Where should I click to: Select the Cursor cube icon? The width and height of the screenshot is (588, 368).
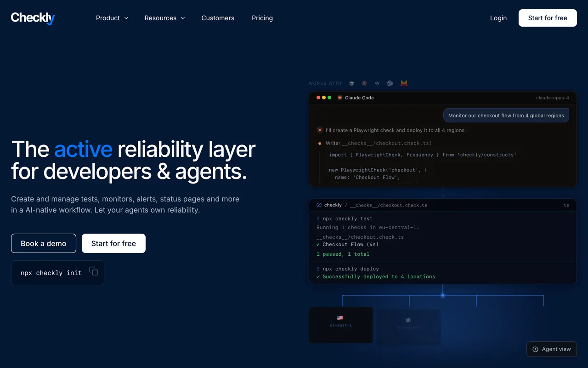(351, 83)
